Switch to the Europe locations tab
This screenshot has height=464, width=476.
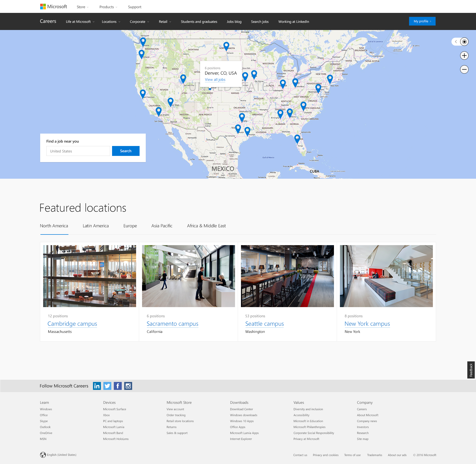click(x=130, y=226)
